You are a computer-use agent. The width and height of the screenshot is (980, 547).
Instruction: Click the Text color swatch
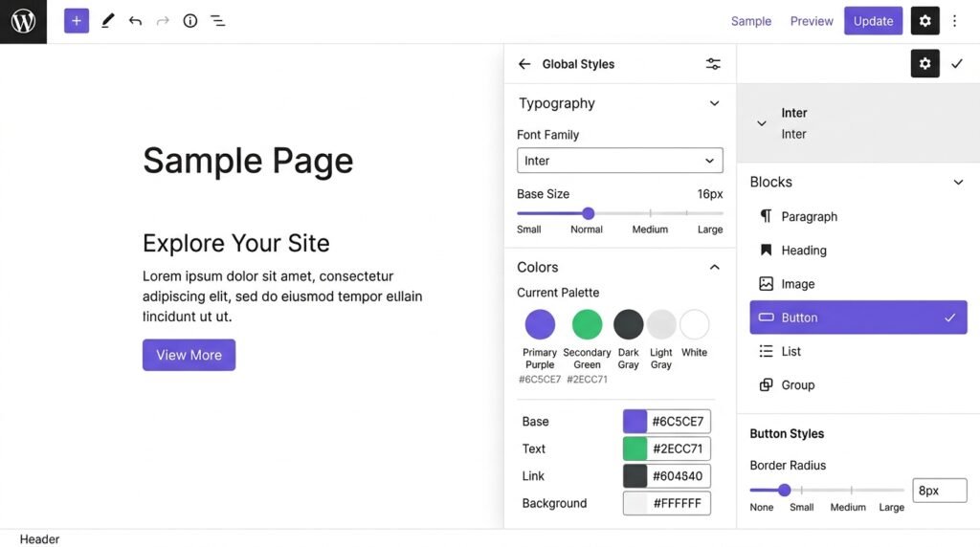coord(635,449)
